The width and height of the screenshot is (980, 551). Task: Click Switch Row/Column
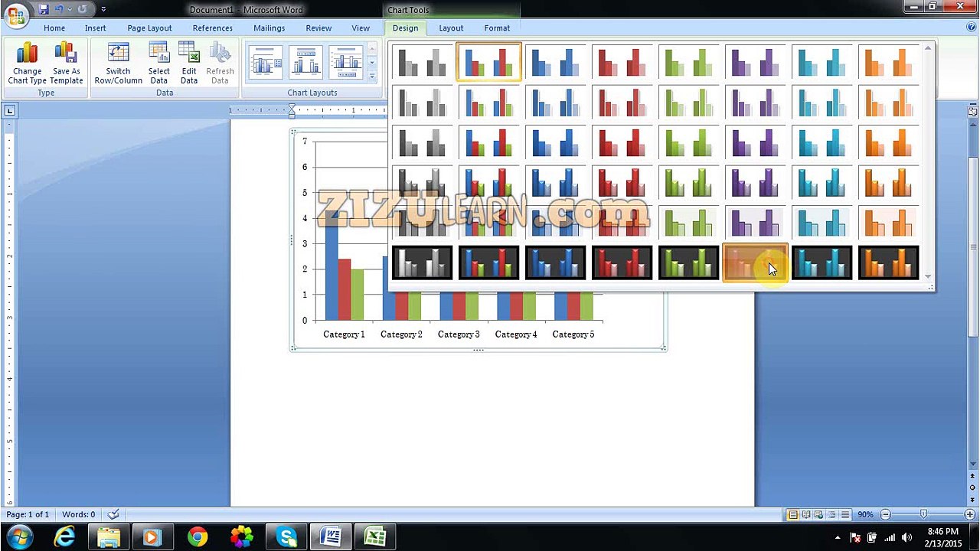point(118,63)
